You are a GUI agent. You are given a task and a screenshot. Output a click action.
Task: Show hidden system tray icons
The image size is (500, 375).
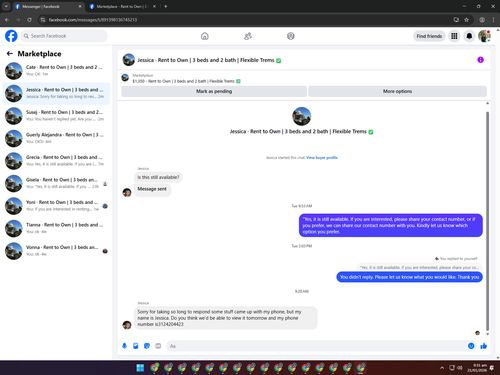pos(442,368)
